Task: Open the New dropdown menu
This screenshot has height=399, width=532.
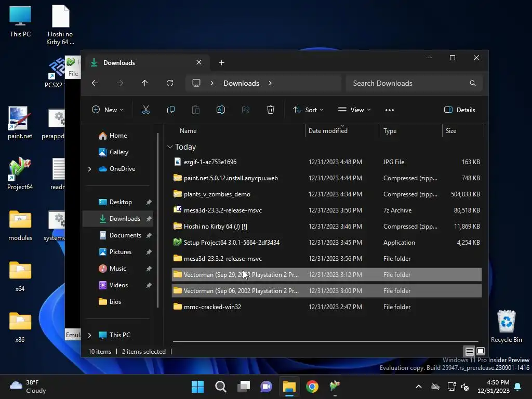Action: (x=108, y=110)
